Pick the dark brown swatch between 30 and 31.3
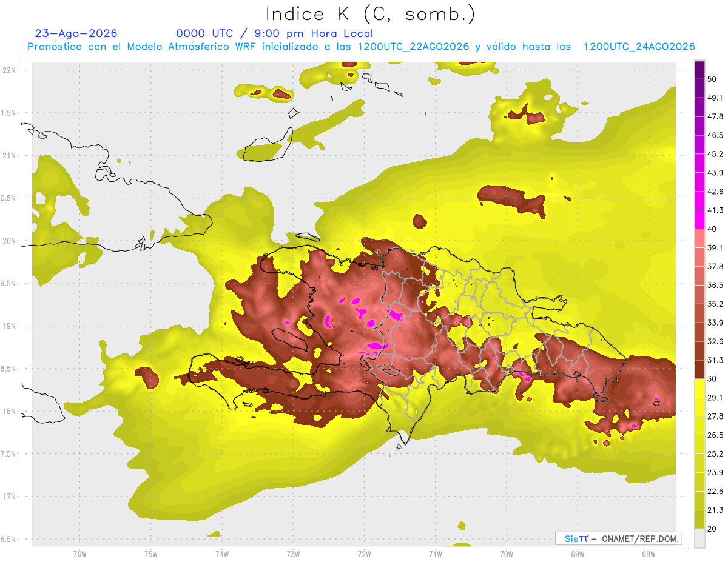This screenshot has height=562, width=728. coord(699,370)
